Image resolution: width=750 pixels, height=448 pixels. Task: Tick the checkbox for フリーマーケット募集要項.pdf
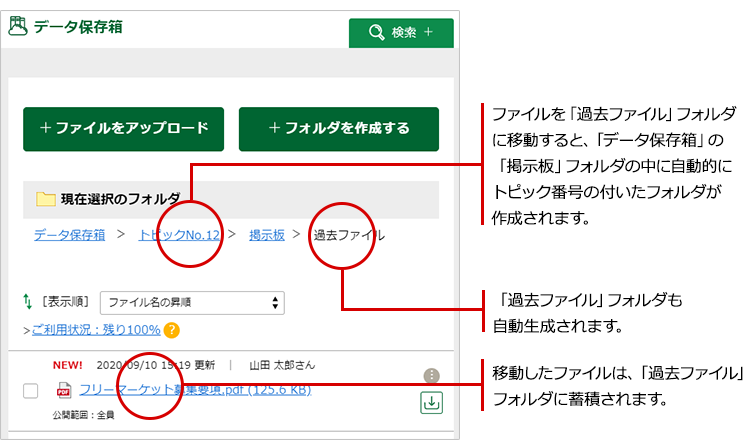pos(30,391)
